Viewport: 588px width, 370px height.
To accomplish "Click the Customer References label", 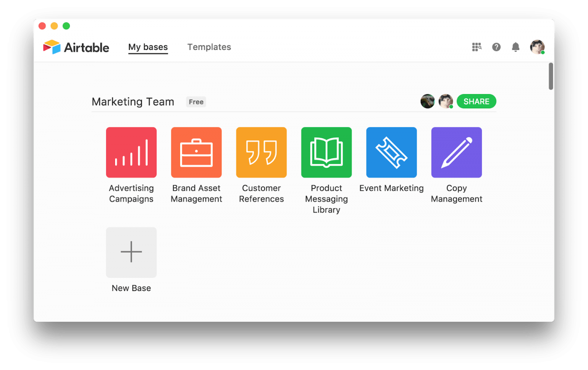I will click(261, 194).
